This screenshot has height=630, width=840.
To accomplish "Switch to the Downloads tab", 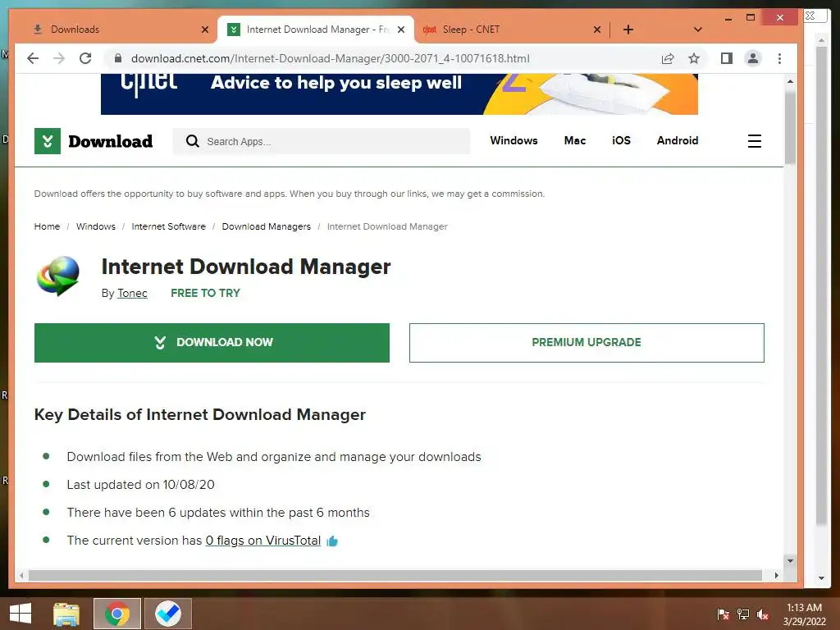I will (75, 30).
